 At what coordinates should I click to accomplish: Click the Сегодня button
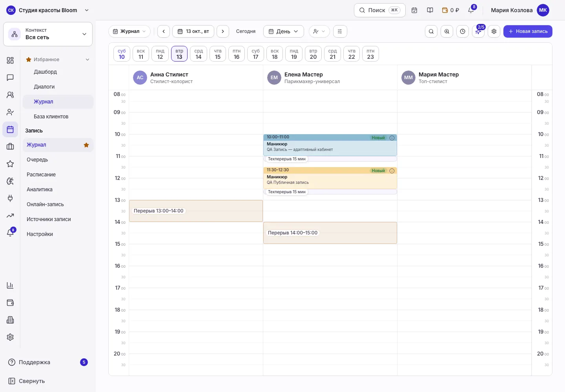[x=246, y=31]
